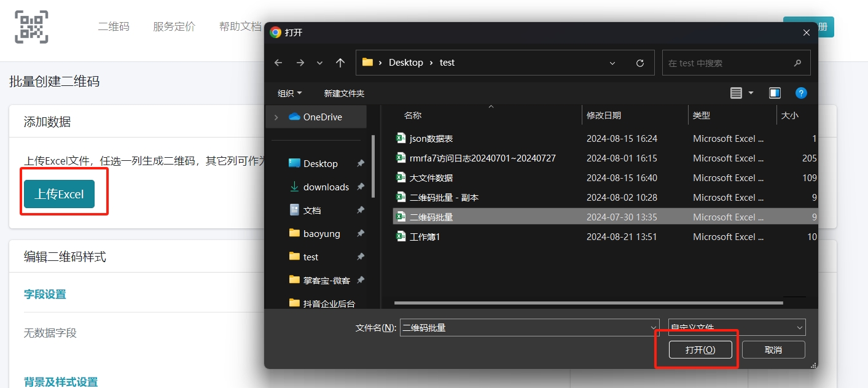Open the 组织 menu
The height and width of the screenshot is (388, 868).
pos(289,93)
